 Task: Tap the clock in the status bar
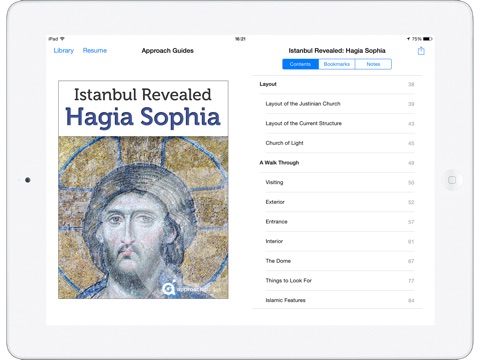[240, 39]
